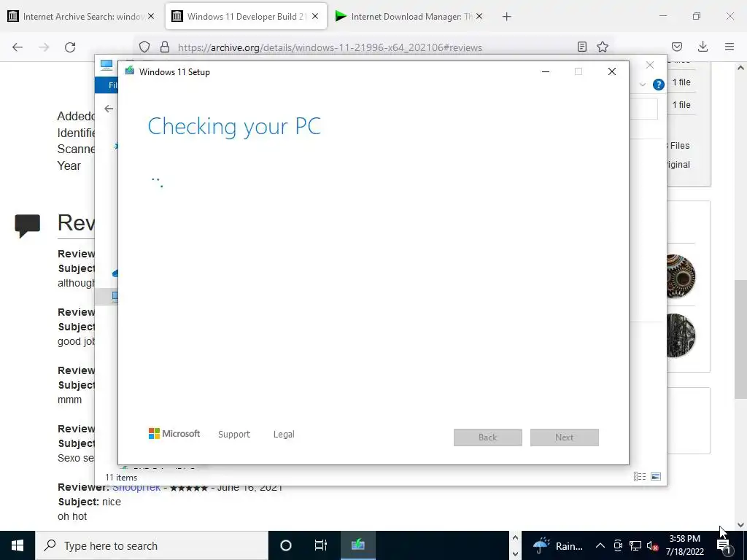Close the Windows 11 Setup window
The width and height of the screenshot is (747, 560).
tap(612, 72)
